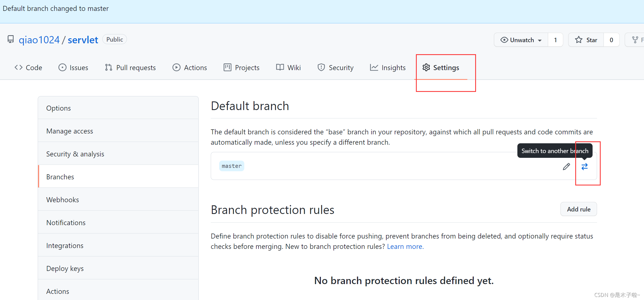Open the Projects tab
The width and height of the screenshot is (644, 300).
[x=241, y=68]
